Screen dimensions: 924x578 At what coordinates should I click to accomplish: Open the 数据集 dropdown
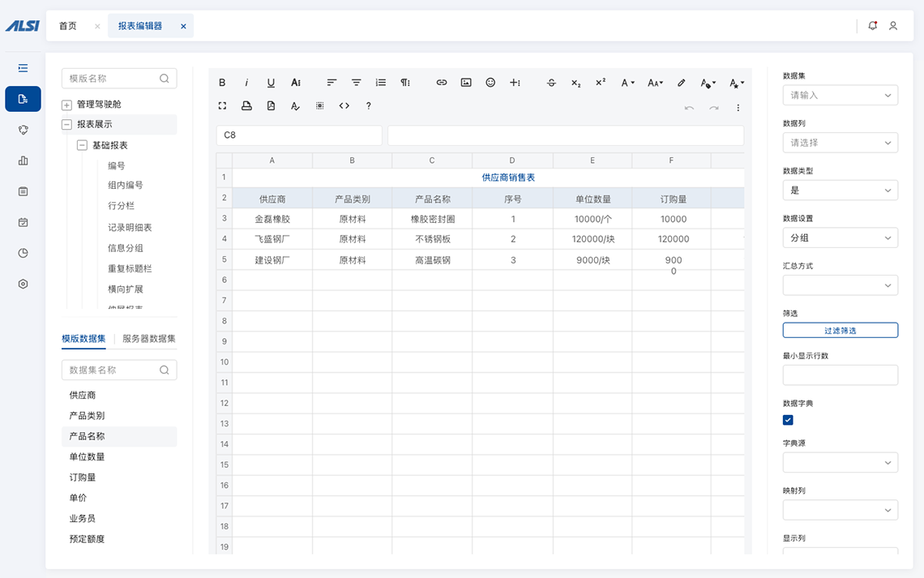point(840,95)
